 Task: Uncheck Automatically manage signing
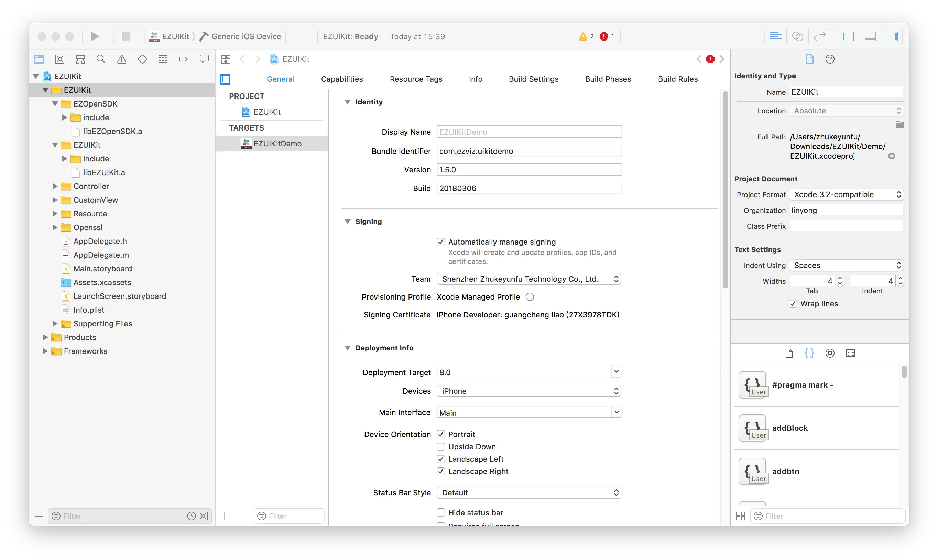tap(441, 242)
